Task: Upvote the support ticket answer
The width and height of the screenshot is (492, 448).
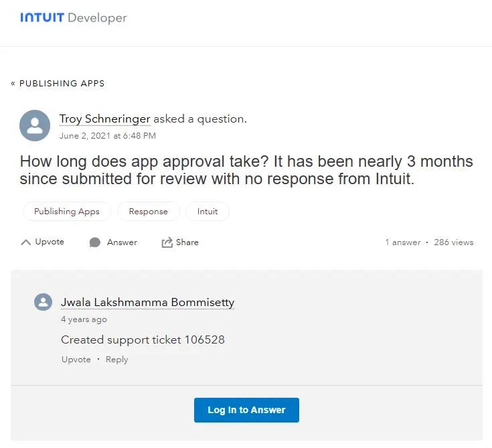Action: [76, 360]
